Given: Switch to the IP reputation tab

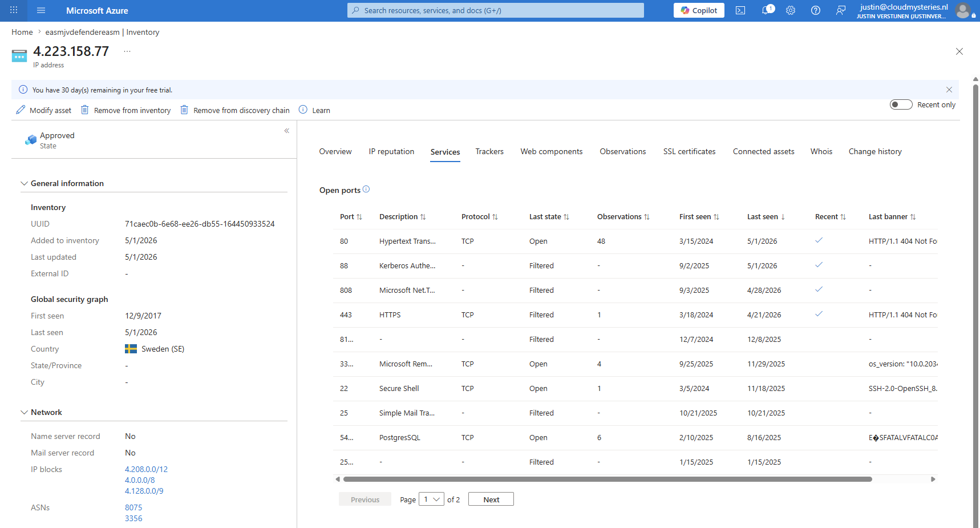Looking at the screenshot, I should 391,151.
